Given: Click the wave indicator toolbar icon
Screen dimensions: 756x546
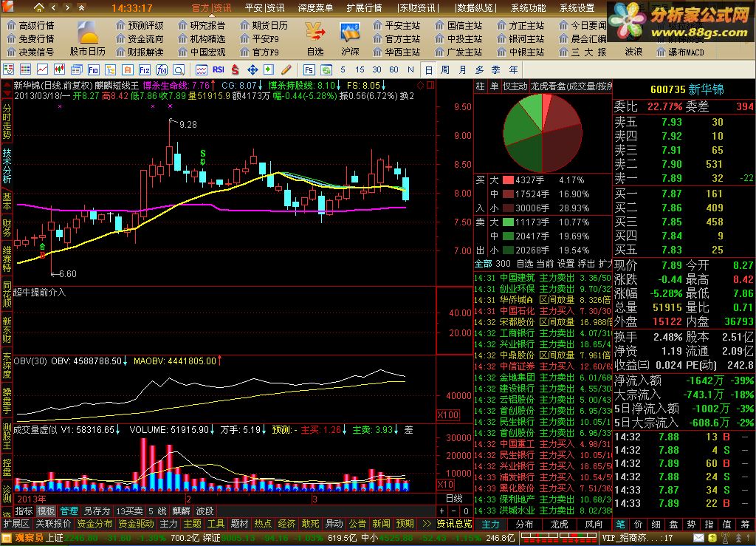Looking at the screenshot, I should click(201, 69).
